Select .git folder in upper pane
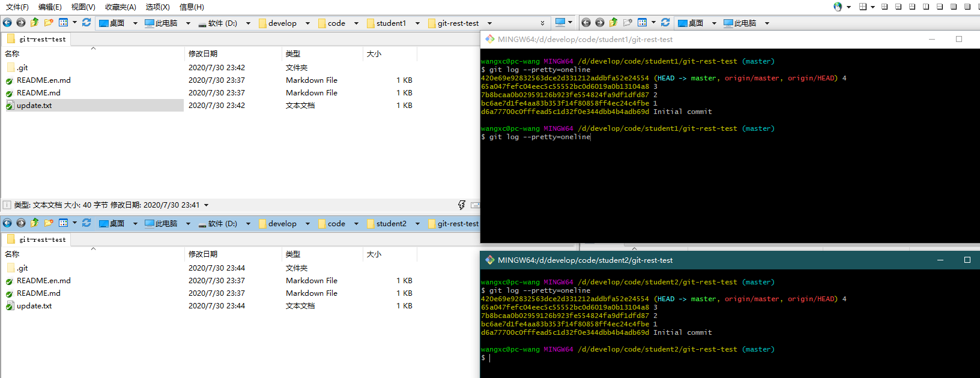This screenshot has height=378, width=980. (22, 67)
